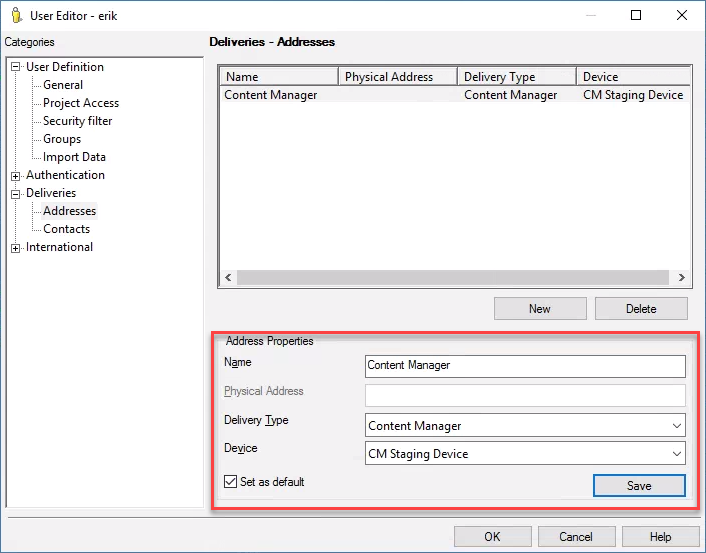
Task: Select the Import Data category
Action: pos(74,157)
